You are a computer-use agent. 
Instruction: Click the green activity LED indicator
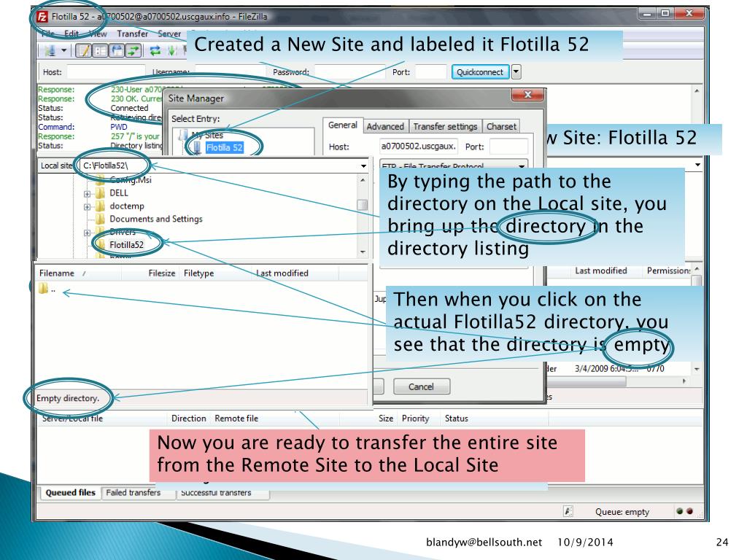[x=679, y=511]
